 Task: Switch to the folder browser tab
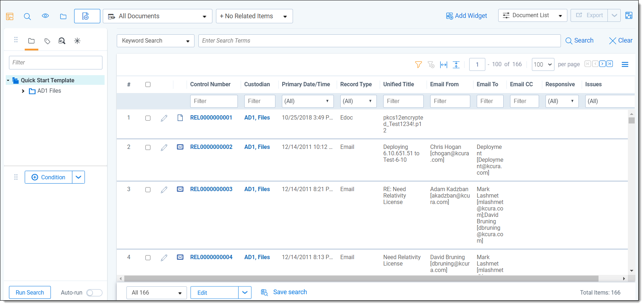(32, 41)
